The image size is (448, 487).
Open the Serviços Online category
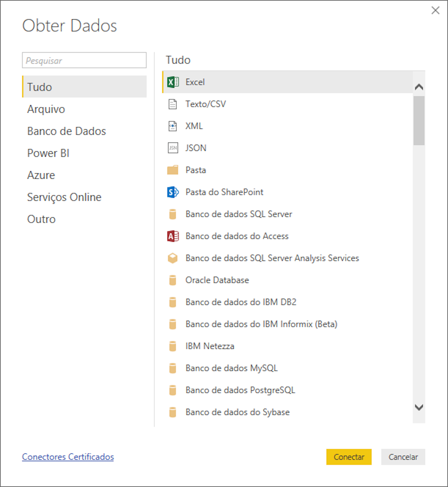64,197
